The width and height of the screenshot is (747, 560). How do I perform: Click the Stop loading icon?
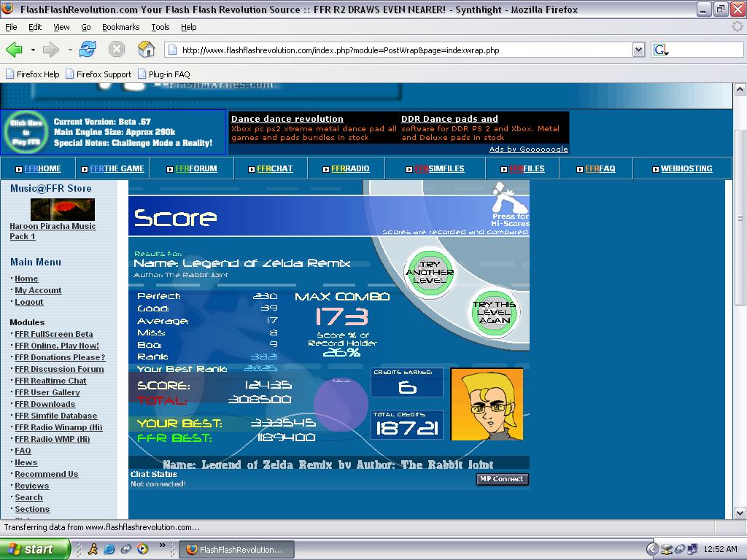117,49
